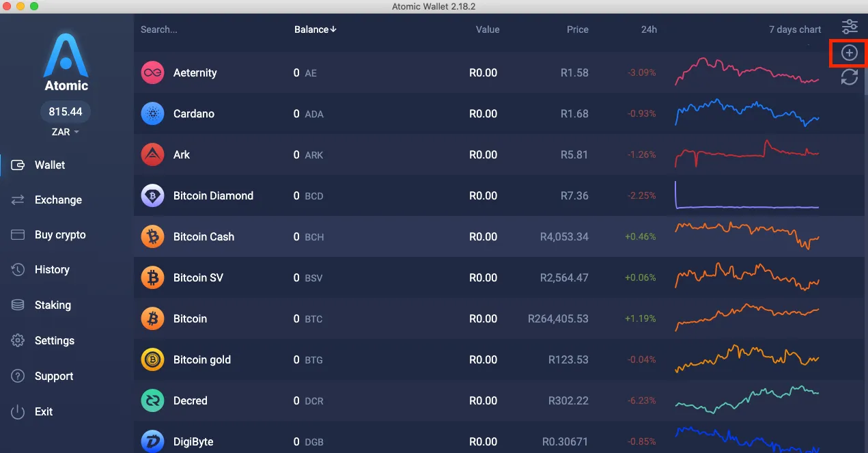This screenshot has height=453, width=868.
Task: Go to Buy crypto
Action: click(x=60, y=234)
